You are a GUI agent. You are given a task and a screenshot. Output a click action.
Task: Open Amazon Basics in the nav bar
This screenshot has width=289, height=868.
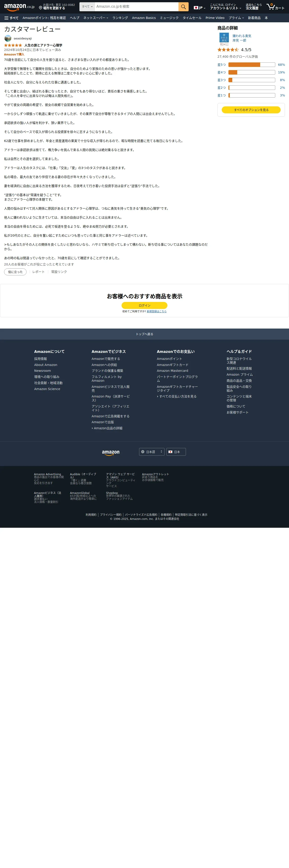tap(144, 18)
